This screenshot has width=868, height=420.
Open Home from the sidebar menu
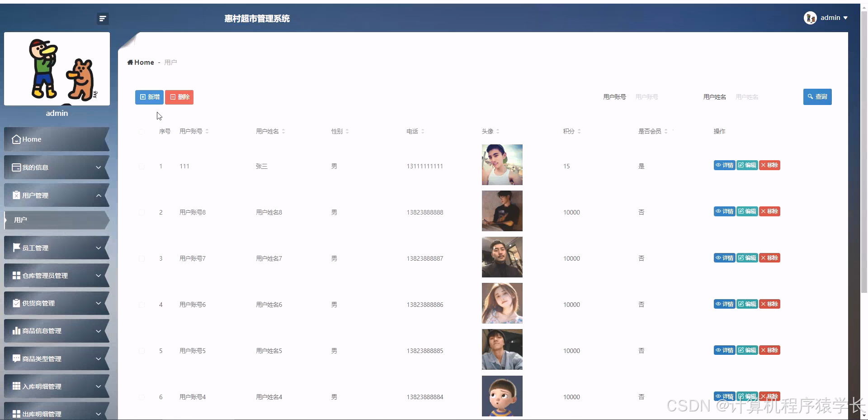(x=32, y=139)
